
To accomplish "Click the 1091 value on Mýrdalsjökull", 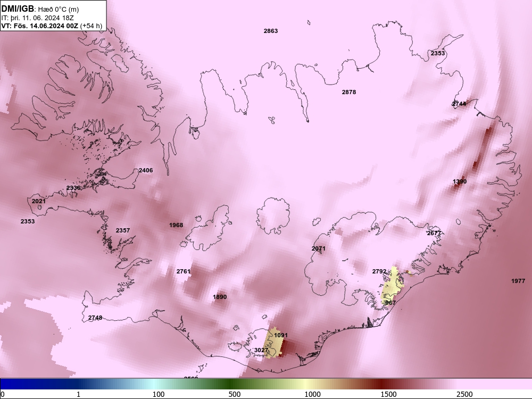I will click(x=281, y=335).
